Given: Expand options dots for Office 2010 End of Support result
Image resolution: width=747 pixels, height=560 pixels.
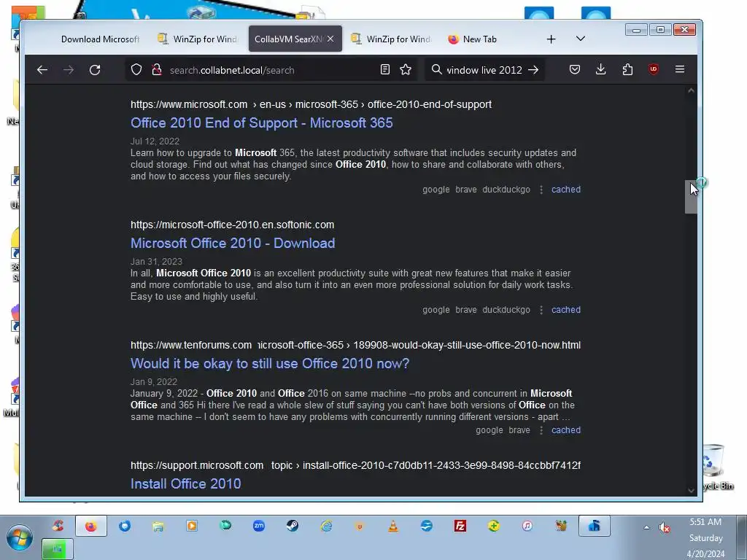Looking at the screenshot, I should [x=541, y=190].
